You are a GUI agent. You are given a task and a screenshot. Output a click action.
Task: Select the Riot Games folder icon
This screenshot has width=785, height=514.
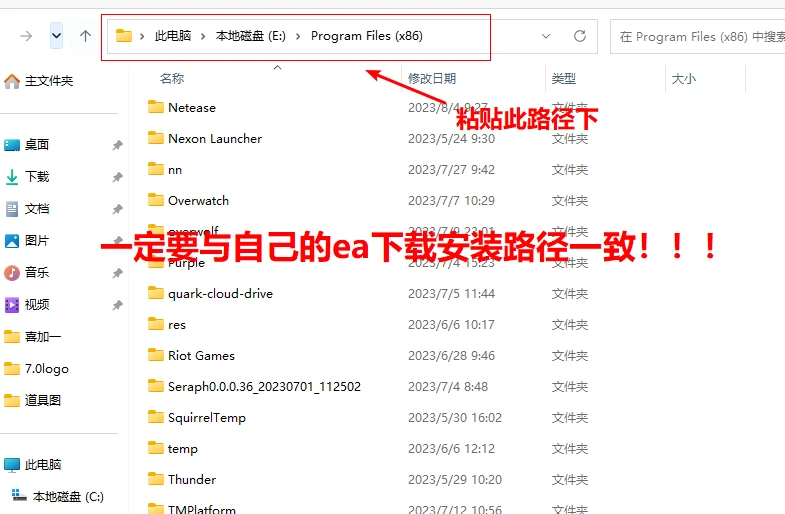click(155, 355)
